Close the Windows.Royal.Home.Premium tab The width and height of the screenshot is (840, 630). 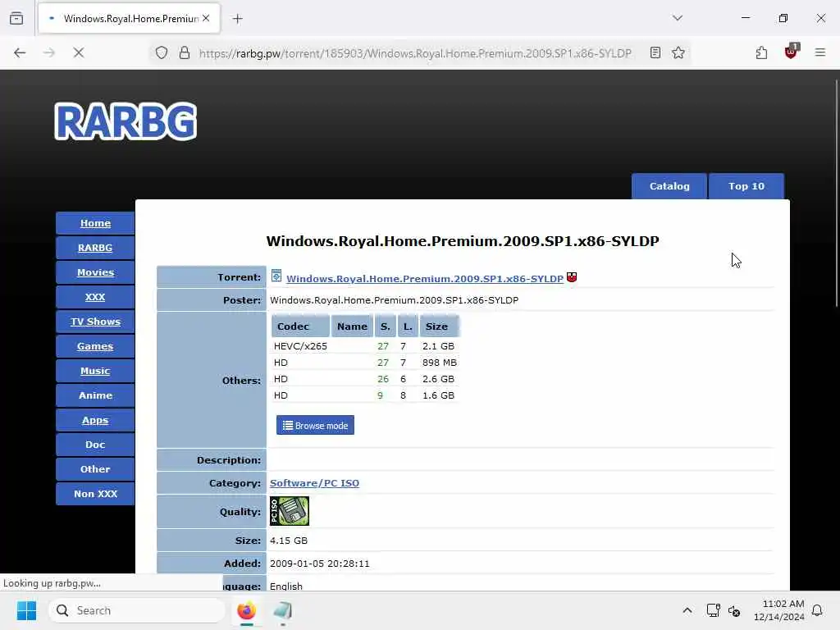coord(206,18)
